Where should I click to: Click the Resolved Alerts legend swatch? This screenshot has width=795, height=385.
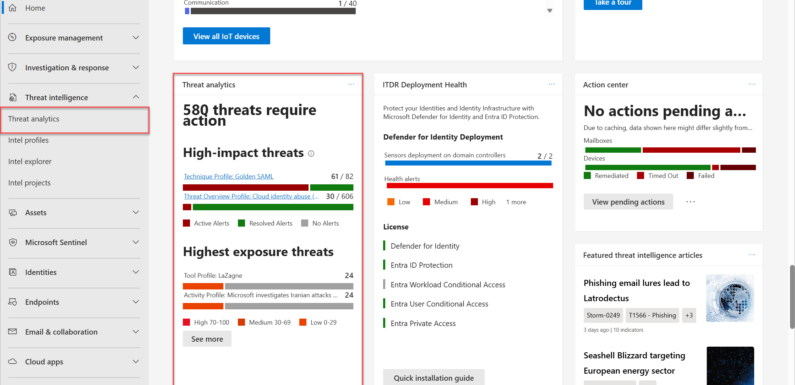[241, 223]
